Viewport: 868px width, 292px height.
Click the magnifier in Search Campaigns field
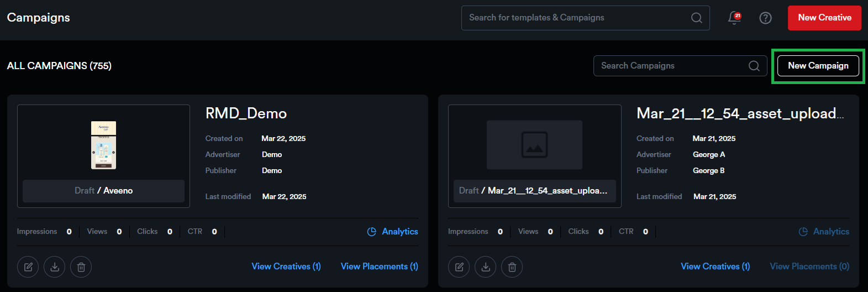pos(754,66)
